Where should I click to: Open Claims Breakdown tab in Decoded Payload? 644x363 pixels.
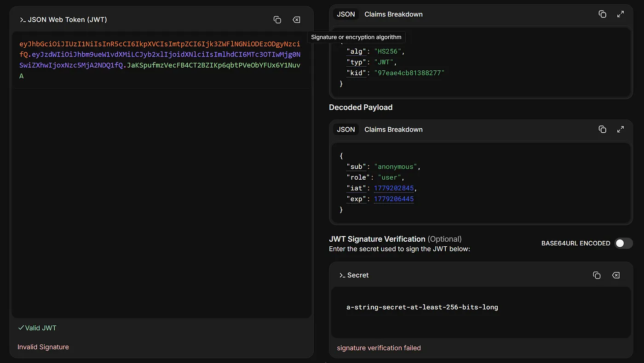(x=393, y=130)
